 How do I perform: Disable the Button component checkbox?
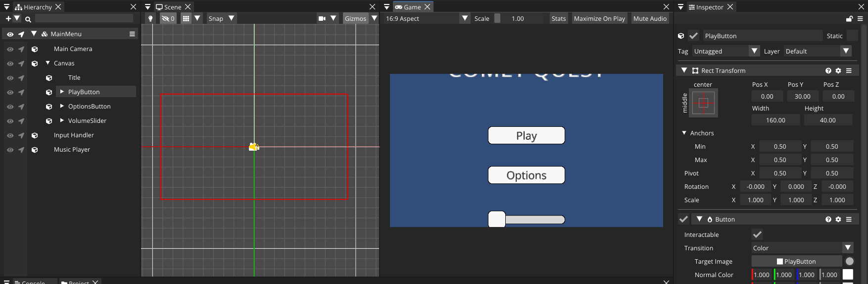tap(683, 219)
